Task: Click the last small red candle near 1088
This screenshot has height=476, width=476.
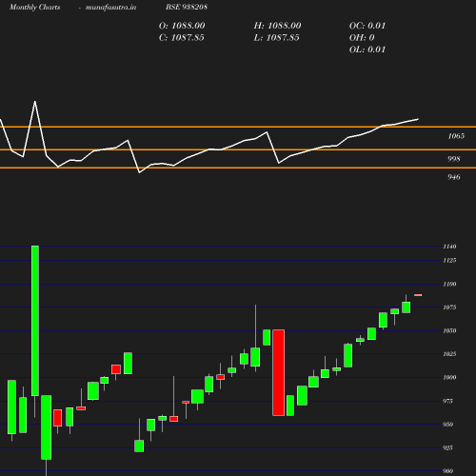Action: (x=418, y=295)
